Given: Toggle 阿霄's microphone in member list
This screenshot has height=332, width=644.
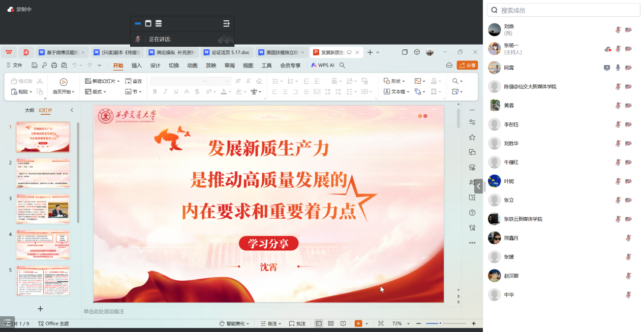Looking at the screenshot, I should 618,68.
